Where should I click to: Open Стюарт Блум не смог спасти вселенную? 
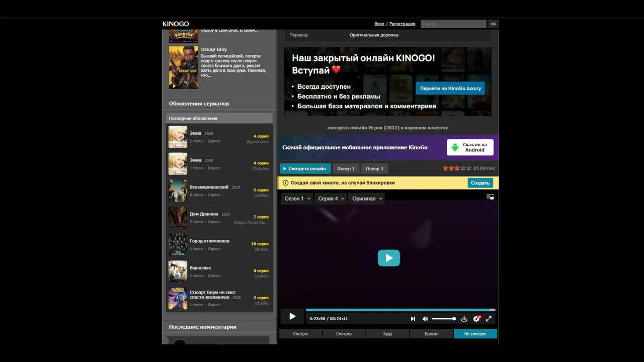coord(212,295)
